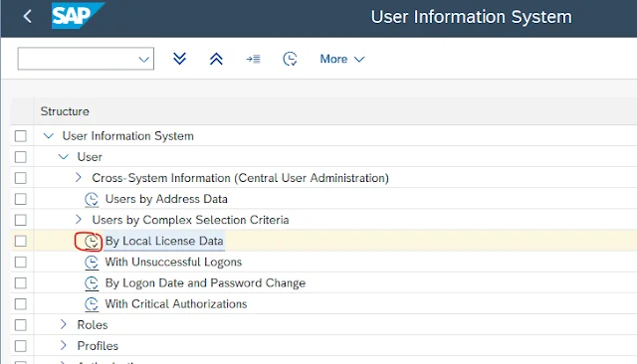Image resolution: width=637 pixels, height=364 pixels.
Task: Check the Profiles row checkbox
Action: click(x=21, y=346)
